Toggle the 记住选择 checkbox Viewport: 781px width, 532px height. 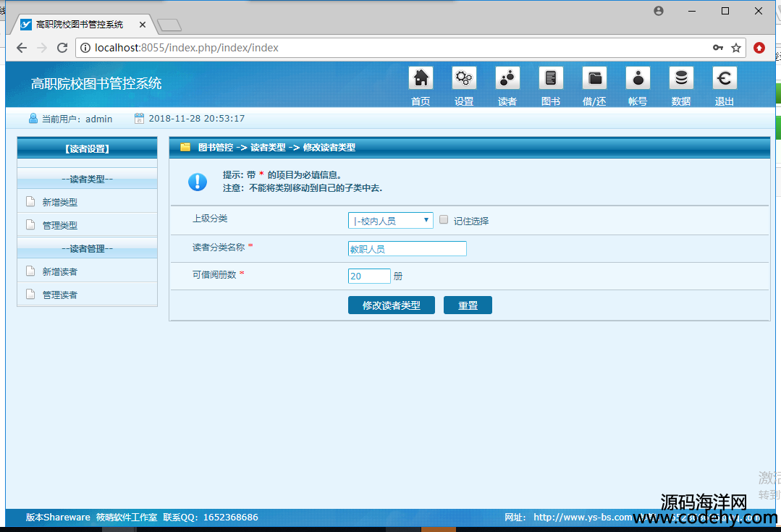click(x=444, y=220)
